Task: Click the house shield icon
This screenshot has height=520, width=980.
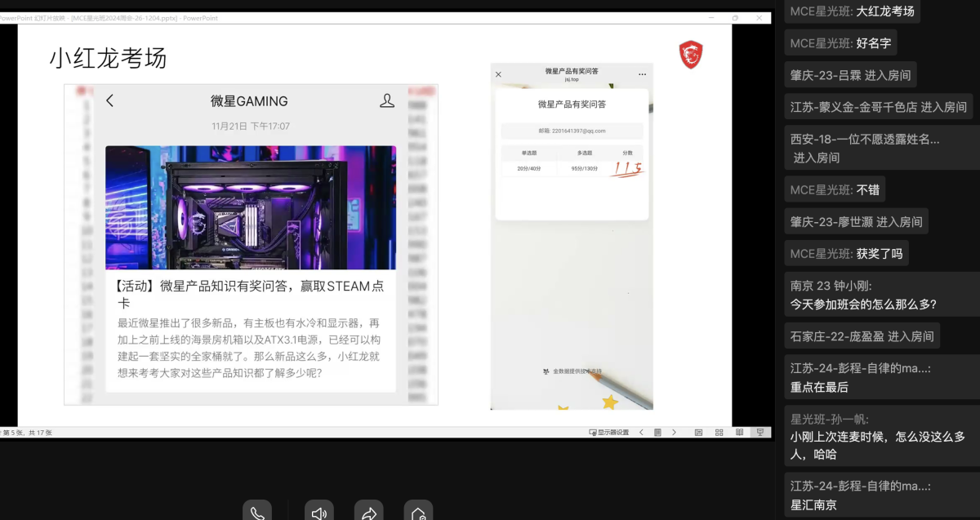Action: (418, 513)
